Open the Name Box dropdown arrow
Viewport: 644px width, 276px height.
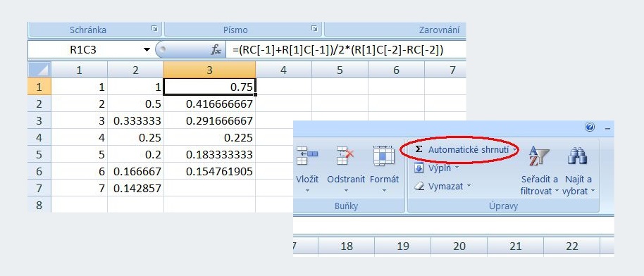click(x=147, y=50)
